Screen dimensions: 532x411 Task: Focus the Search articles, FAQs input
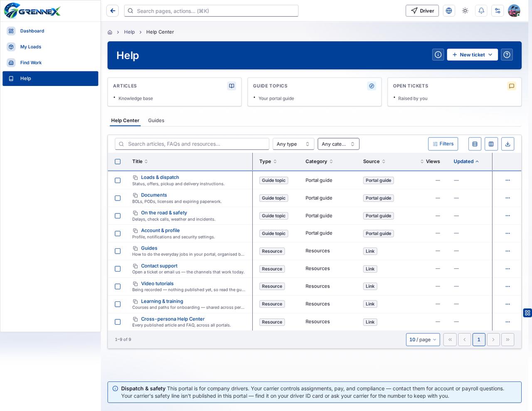coord(192,144)
